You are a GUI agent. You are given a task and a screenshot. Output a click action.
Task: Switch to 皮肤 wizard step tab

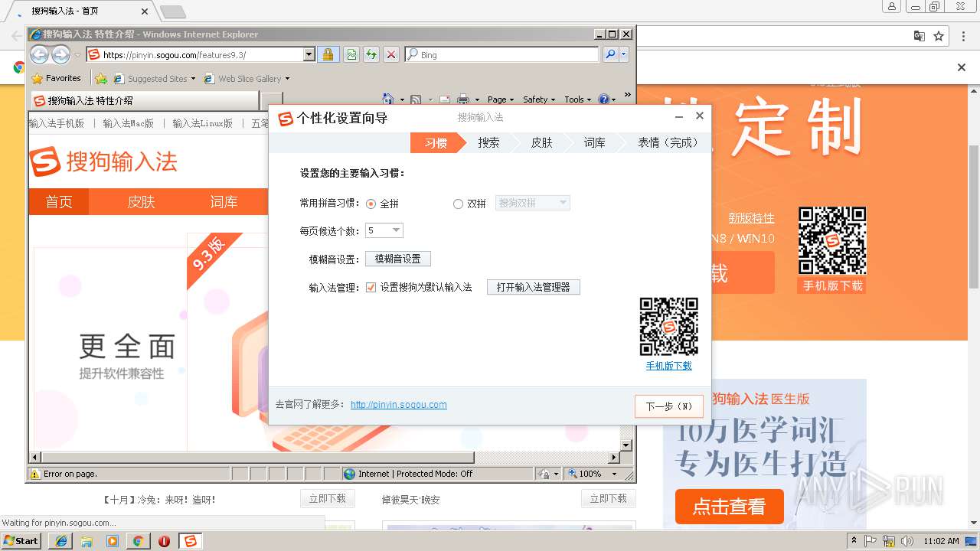tap(541, 142)
